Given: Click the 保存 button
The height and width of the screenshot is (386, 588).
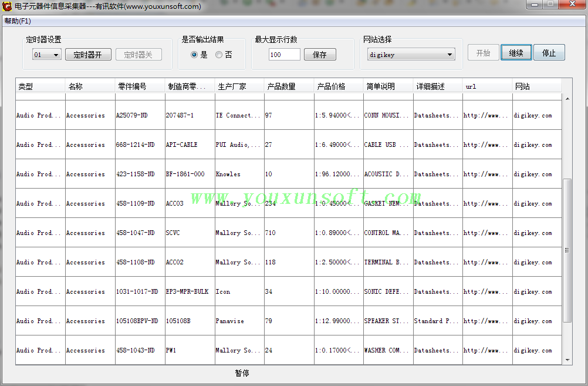Looking at the screenshot, I should pyautogui.click(x=320, y=55).
